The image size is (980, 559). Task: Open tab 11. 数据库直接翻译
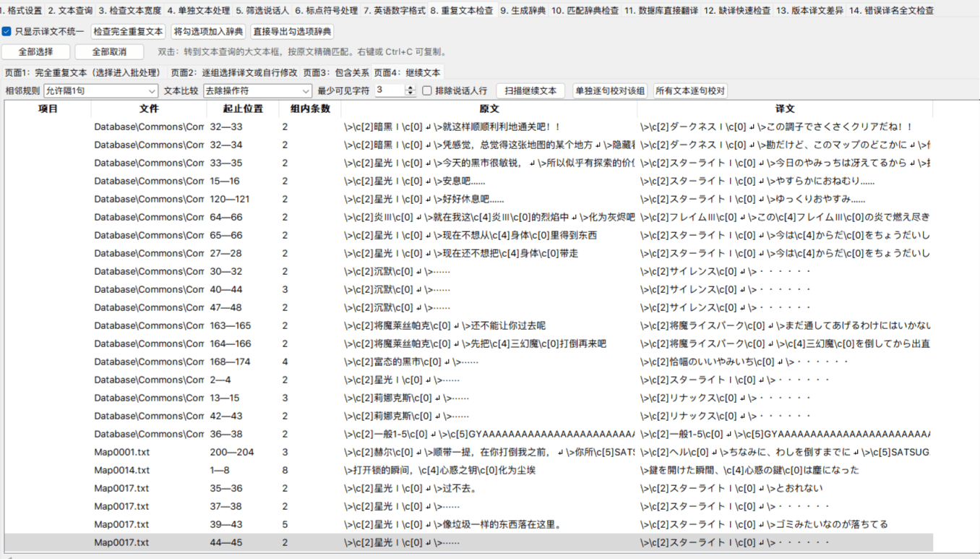click(661, 11)
